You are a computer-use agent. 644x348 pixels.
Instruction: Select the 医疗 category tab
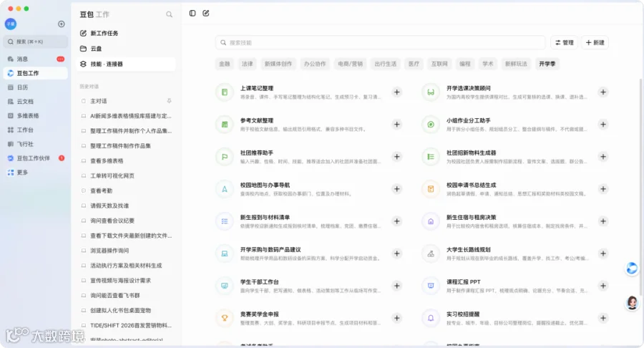pos(414,64)
